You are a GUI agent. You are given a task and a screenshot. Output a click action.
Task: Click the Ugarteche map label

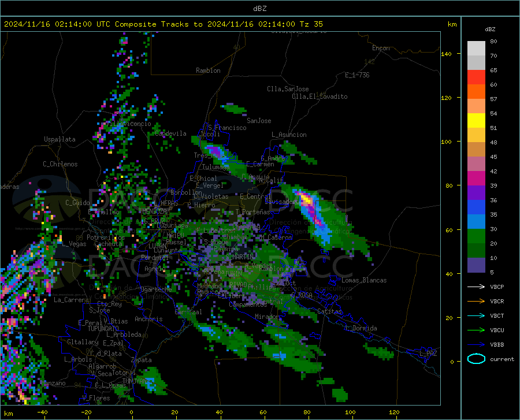click(156, 289)
